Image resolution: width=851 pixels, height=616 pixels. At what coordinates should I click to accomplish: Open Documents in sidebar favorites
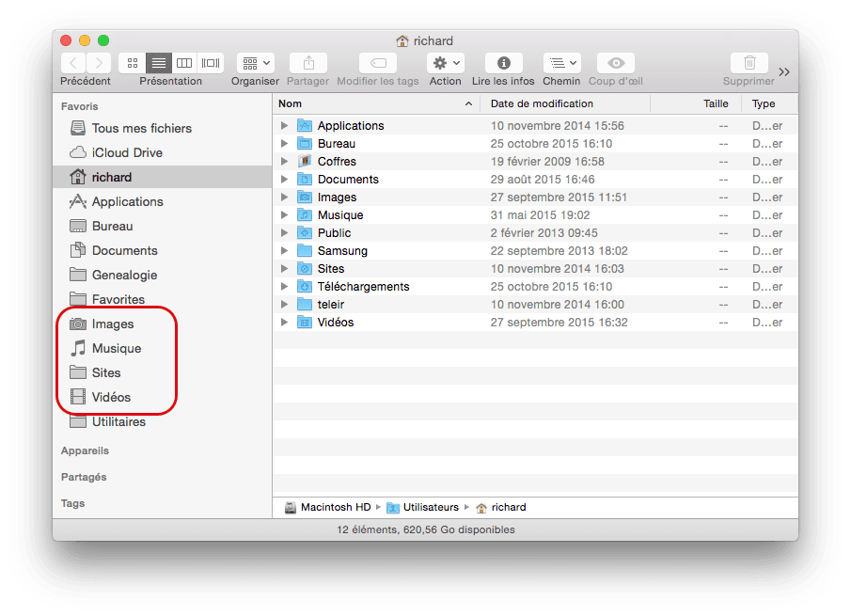point(163,250)
